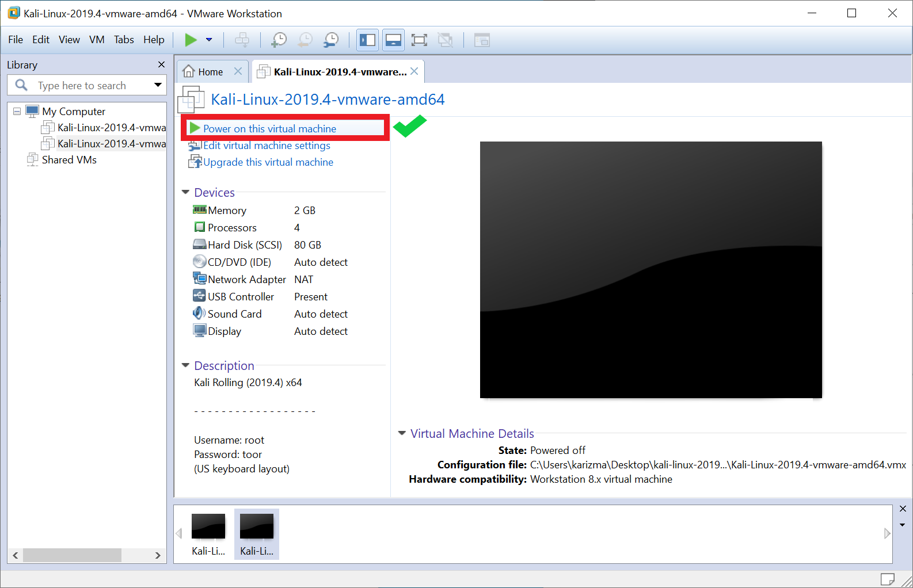The width and height of the screenshot is (913, 588).
Task: Click the Kali-Linux VM title icon
Action: pos(191,99)
